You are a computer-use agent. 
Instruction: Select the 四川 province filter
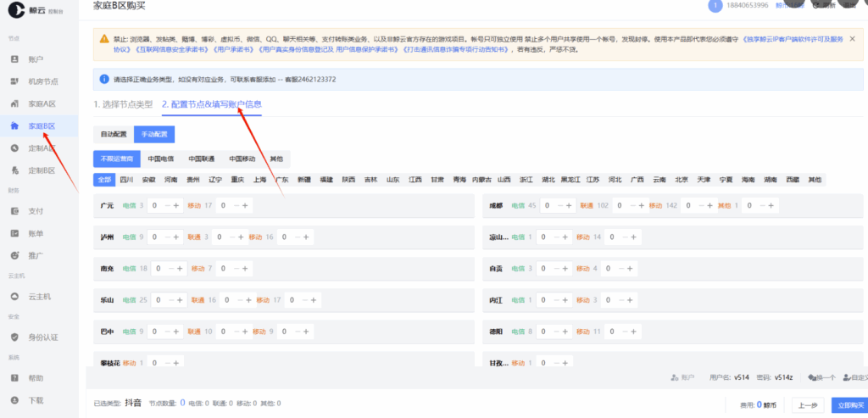(127, 180)
